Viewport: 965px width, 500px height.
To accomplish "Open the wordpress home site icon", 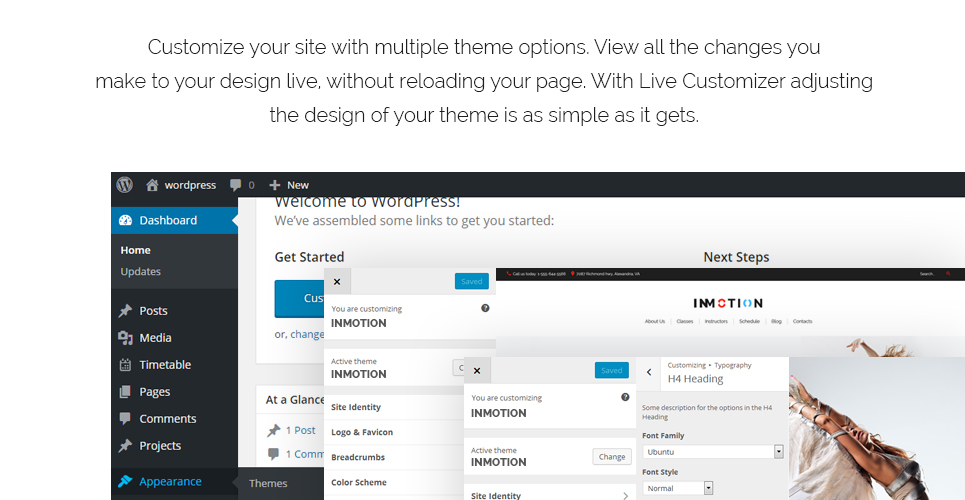I will [x=152, y=185].
